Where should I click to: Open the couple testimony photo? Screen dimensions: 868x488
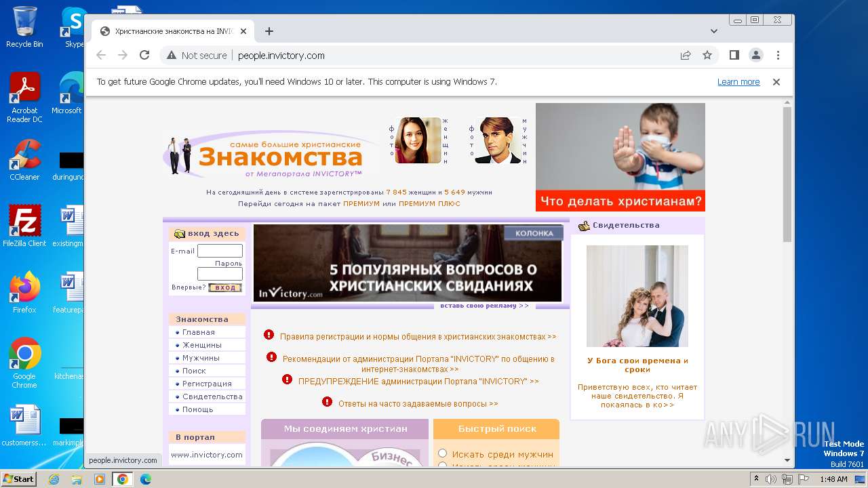click(637, 296)
